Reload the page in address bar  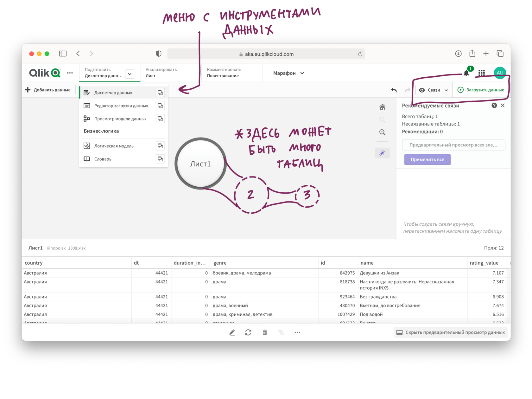360,54
